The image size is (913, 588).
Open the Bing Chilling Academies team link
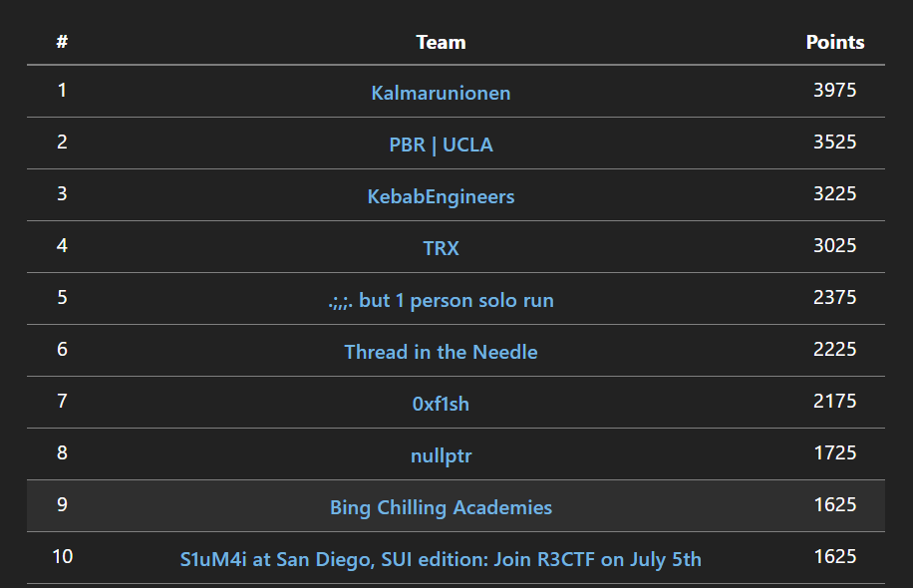pyautogui.click(x=441, y=507)
